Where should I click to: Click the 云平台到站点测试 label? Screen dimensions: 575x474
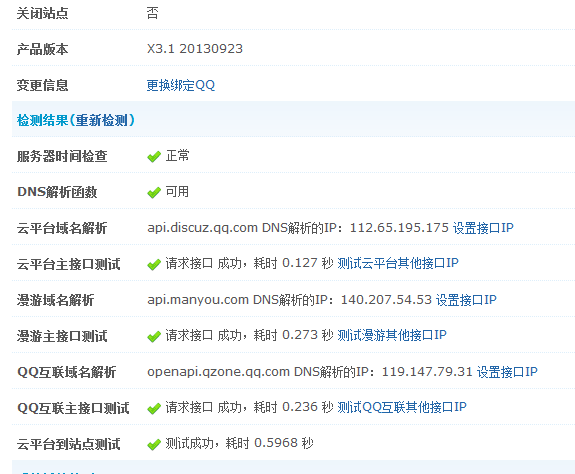pyautogui.click(x=69, y=444)
